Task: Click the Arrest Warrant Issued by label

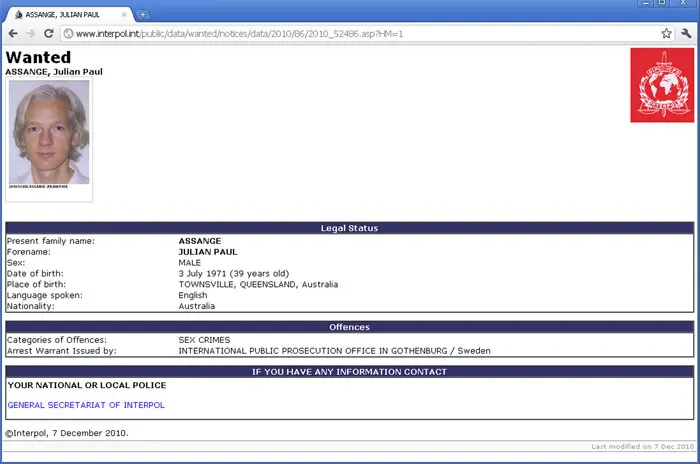Action: coord(62,351)
